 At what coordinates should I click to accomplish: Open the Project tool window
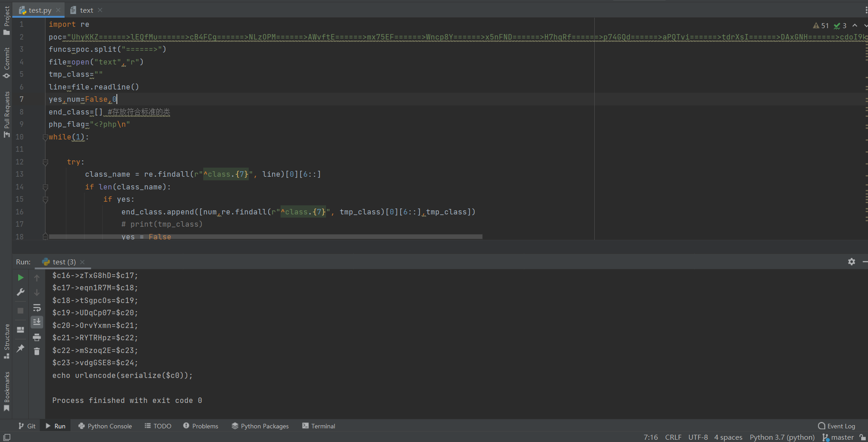pos(6,20)
